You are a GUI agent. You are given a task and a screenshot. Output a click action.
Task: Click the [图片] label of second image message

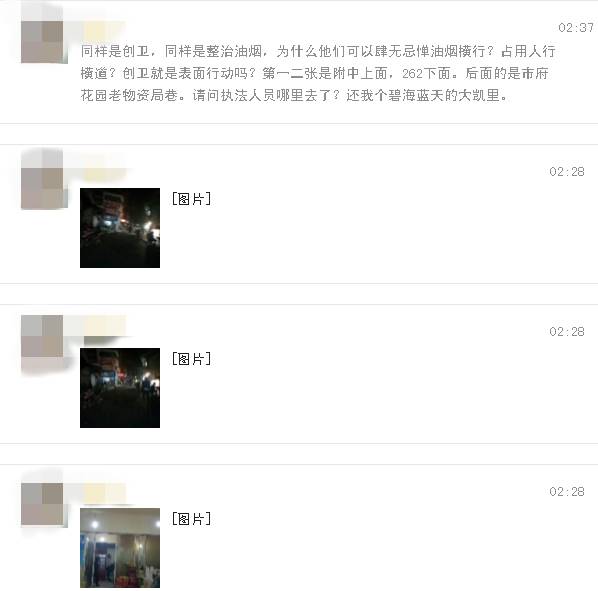coord(191,359)
